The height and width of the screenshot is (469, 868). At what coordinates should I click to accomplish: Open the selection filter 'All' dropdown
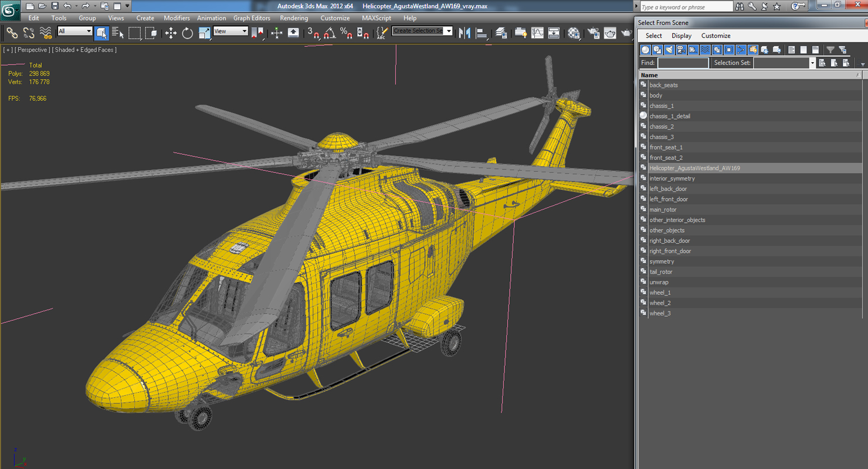(74, 31)
